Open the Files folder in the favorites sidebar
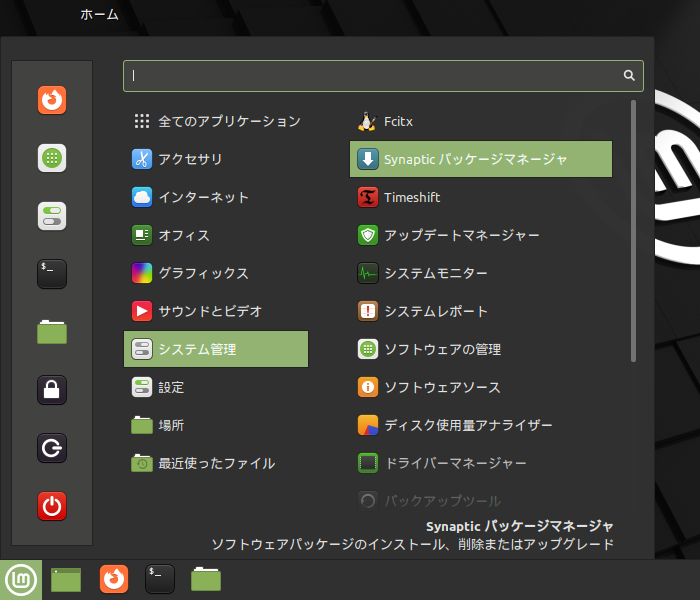 point(52,332)
